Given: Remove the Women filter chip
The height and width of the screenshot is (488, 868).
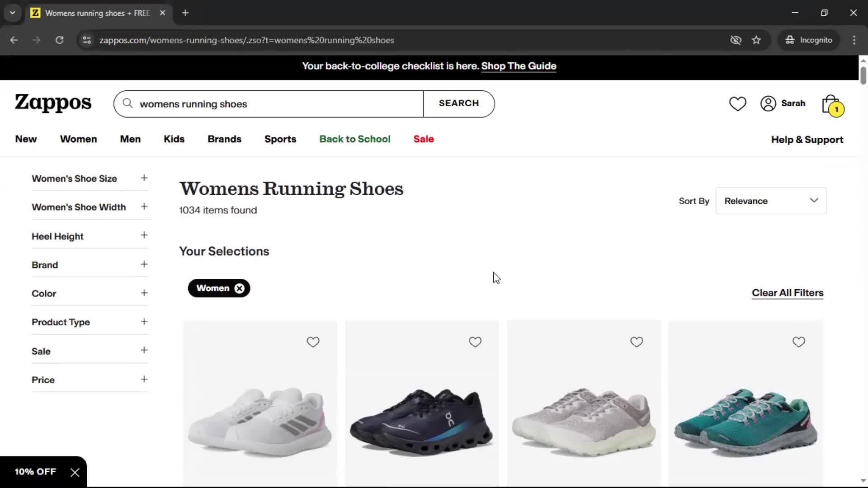Looking at the screenshot, I should pyautogui.click(x=239, y=288).
